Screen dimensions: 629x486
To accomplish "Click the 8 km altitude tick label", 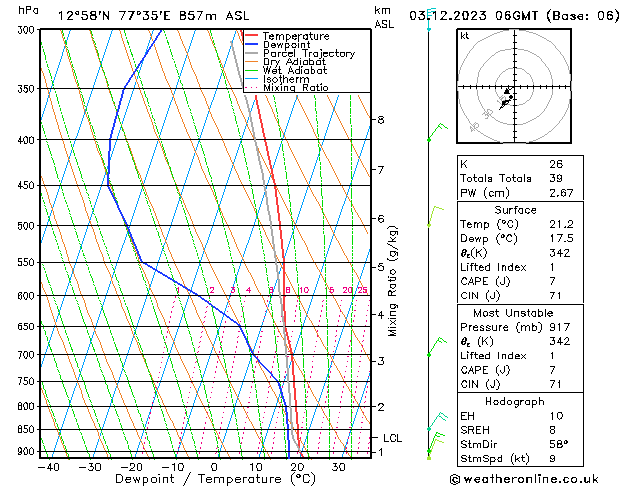I will (381, 120).
